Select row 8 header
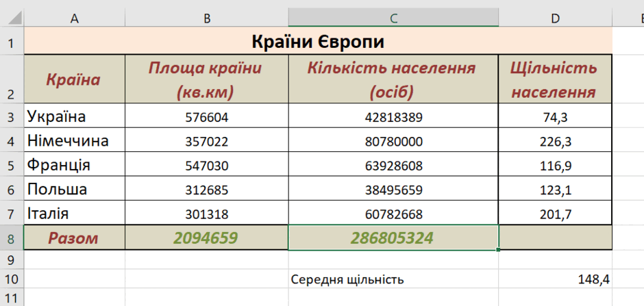This screenshot has height=306, width=644. (x=12, y=238)
